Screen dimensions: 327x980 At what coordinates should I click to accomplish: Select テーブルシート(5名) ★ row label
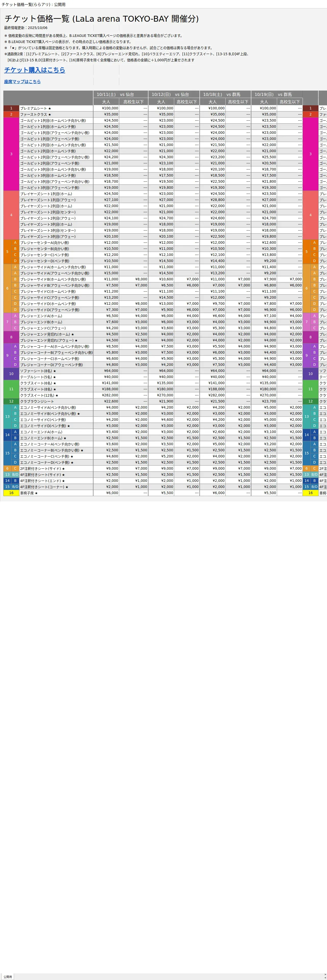pos(56,377)
